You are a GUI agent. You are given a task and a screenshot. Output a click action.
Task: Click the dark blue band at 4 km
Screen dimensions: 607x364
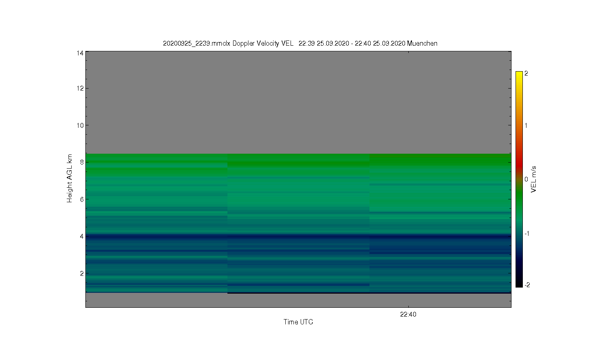point(298,236)
